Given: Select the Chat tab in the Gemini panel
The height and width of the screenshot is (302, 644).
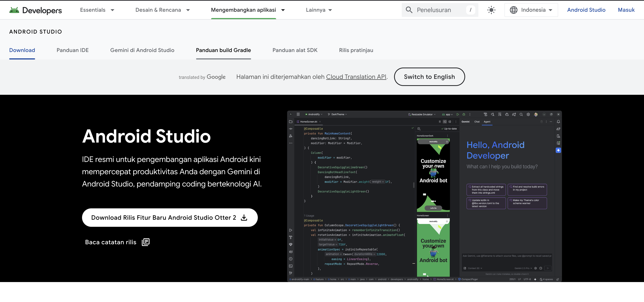Looking at the screenshot, I should pyautogui.click(x=477, y=122).
